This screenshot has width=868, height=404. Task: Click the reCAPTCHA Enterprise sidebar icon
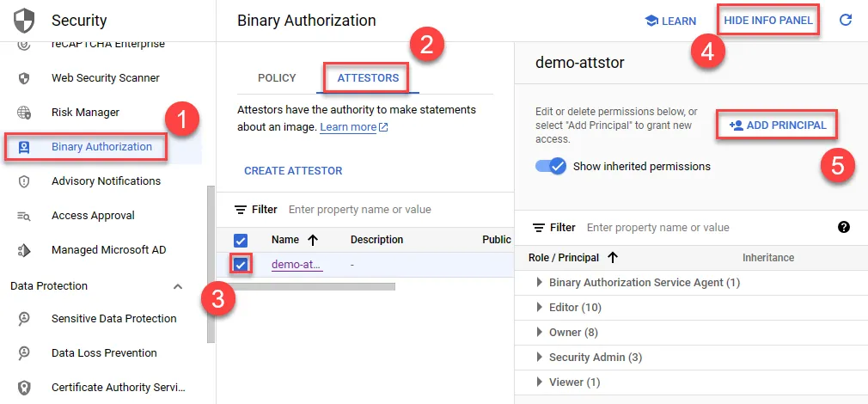click(24, 44)
